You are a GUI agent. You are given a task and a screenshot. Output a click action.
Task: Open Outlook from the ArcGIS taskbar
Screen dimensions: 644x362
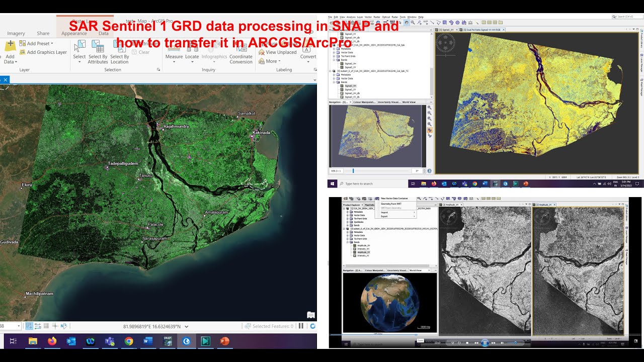pos(71,341)
